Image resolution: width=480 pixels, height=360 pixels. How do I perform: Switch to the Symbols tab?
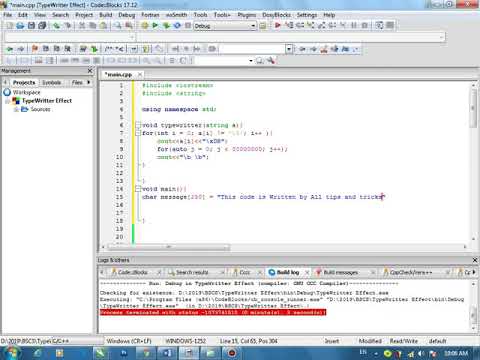click(52, 82)
